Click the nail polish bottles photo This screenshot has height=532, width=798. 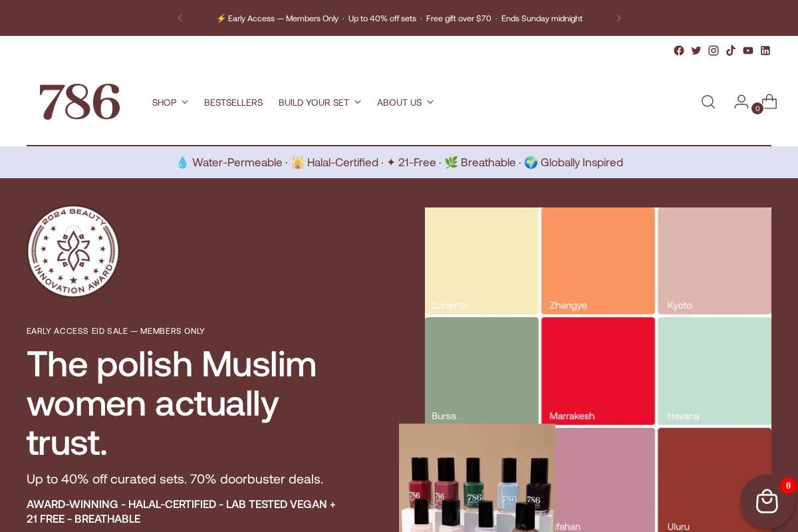[x=477, y=477]
